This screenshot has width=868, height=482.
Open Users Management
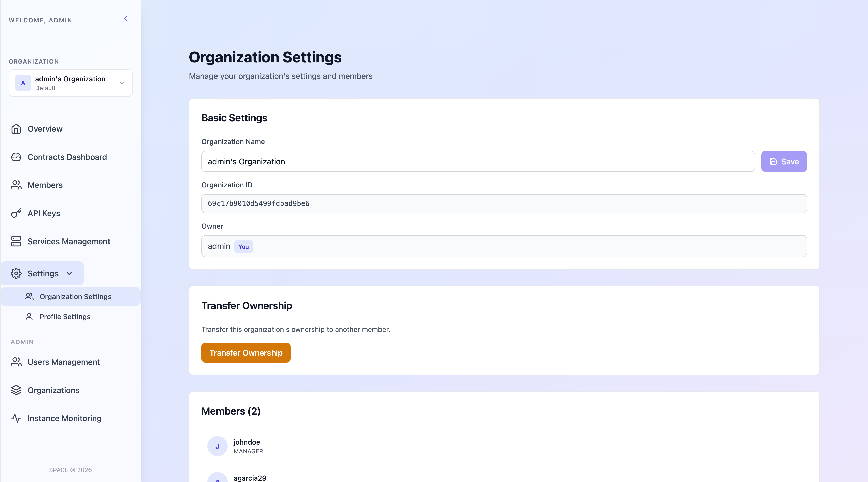(64, 362)
